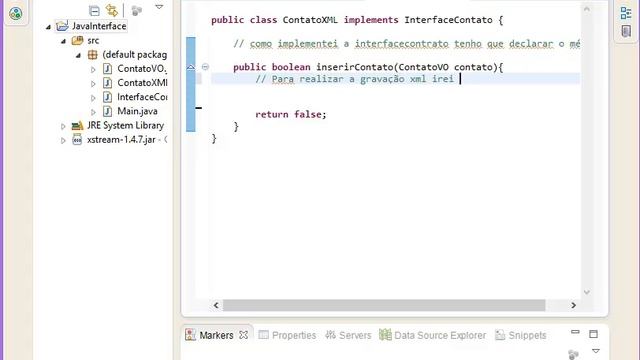Collapse the default package node
The image size is (640, 360).
coord(78,55)
